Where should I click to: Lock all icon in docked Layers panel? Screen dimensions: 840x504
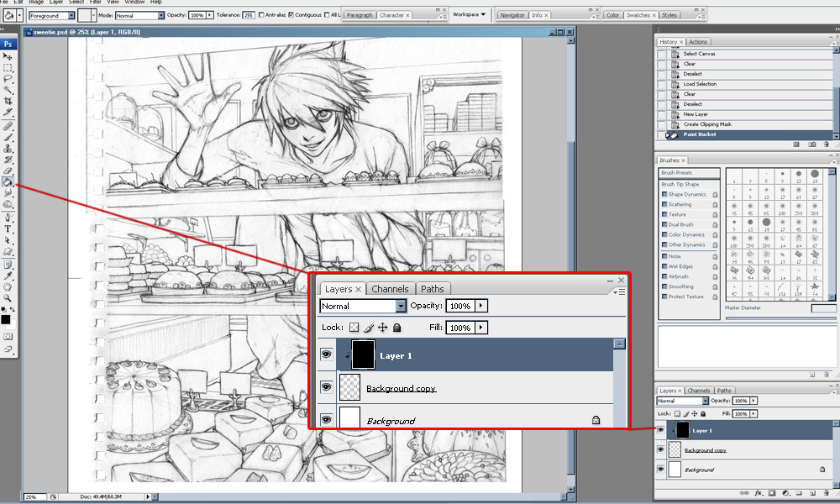tap(703, 413)
